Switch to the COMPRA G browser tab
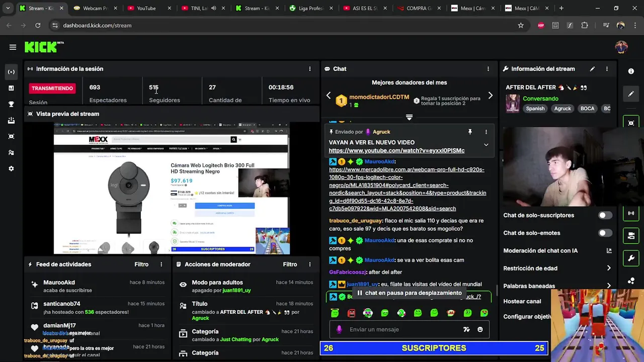The height and width of the screenshot is (362, 644). pyautogui.click(x=420, y=8)
